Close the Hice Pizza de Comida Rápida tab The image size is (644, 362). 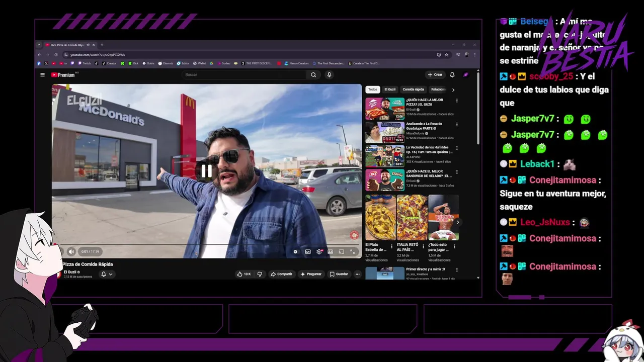(x=93, y=45)
